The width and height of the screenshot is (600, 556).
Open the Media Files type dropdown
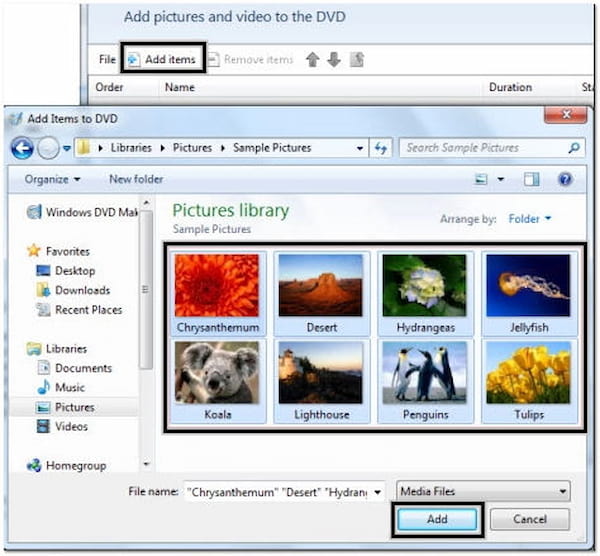482,491
